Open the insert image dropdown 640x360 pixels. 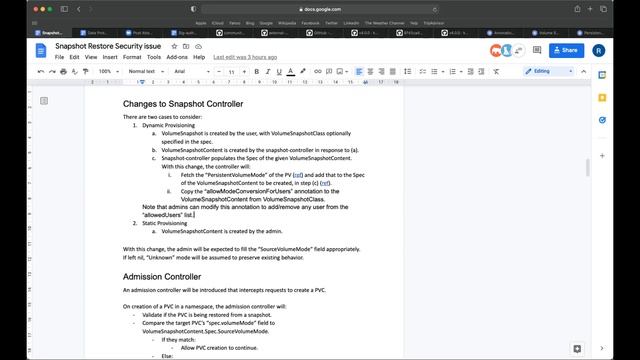(342, 71)
